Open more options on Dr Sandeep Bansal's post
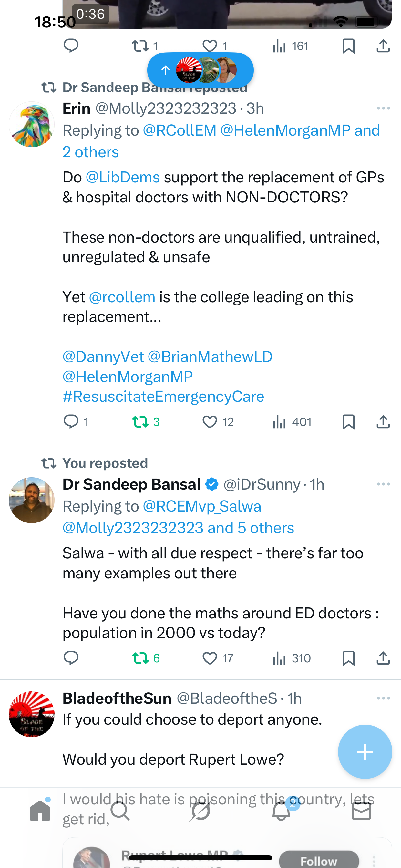Image resolution: width=401 pixels, height=868 pixels. tap(383, 484)
